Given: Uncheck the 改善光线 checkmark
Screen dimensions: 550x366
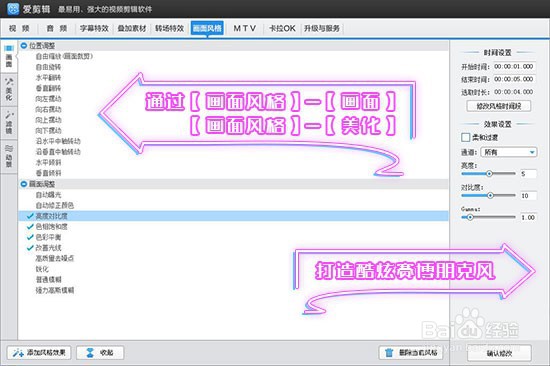Looking at the screenshot, I should tap(30, 247).
